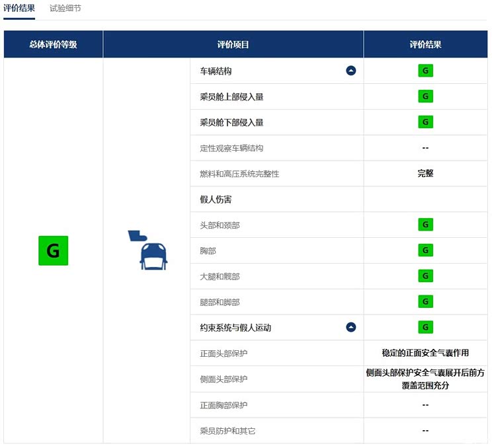Click the G badge for 头部和颈部
This screenshot has height=448, width=492.
425,225
